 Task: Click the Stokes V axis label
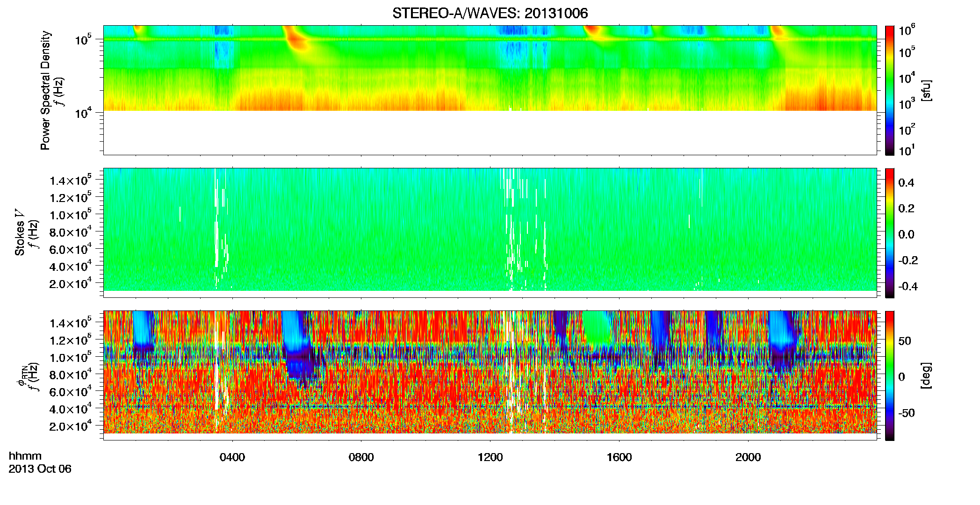tap(20, 232)
